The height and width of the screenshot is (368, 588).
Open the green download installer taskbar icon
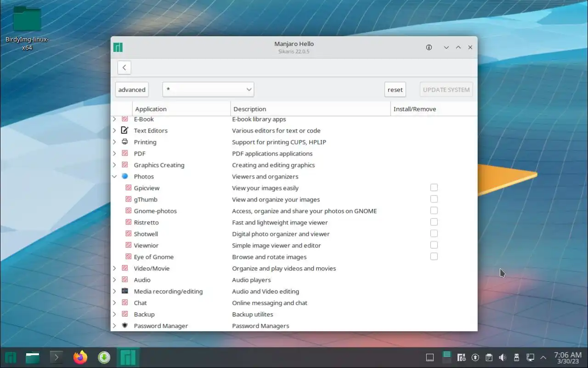(x=104, y=357)
